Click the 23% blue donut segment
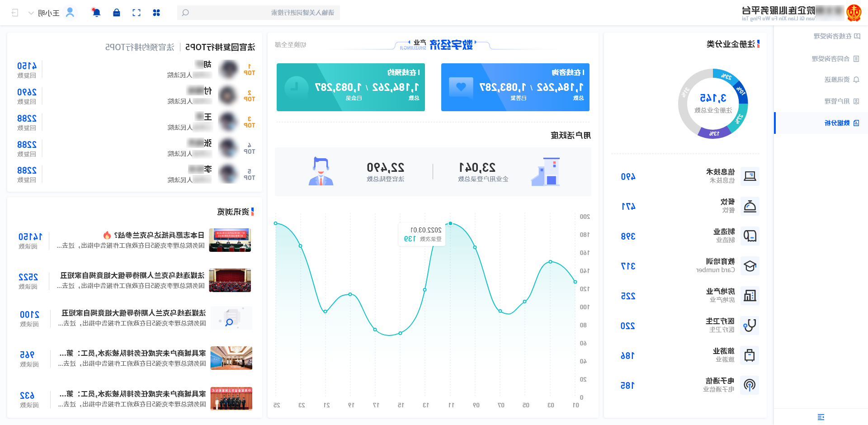The height and width of the screenshot is (425, 868). click(726, 76)
